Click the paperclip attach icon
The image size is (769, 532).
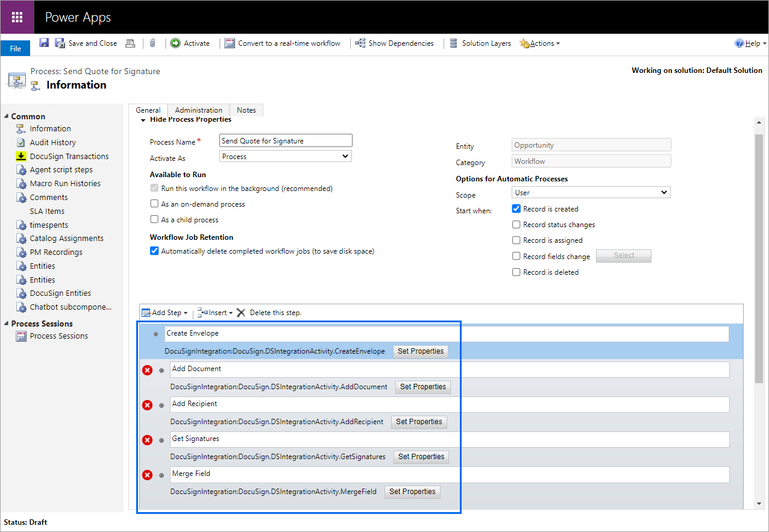tap(152, 43)
